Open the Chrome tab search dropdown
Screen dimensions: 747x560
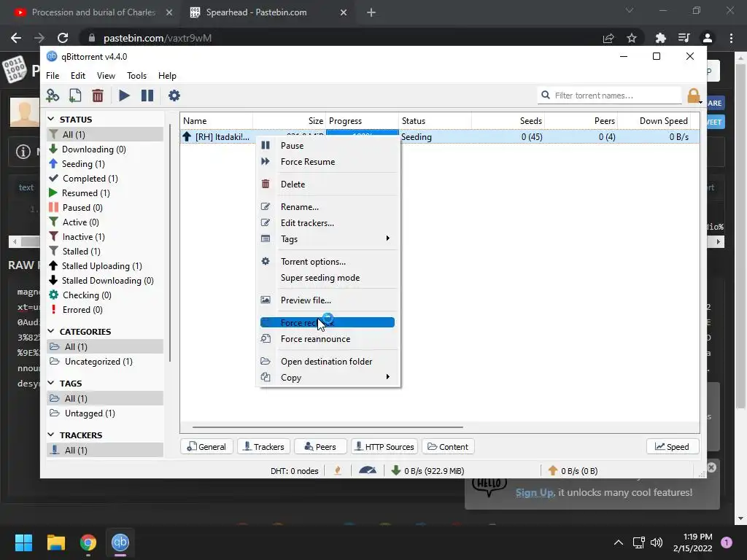(630, 10)
